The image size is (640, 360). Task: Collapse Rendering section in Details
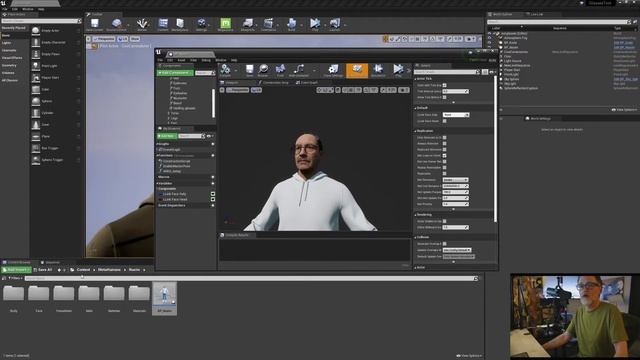[x=416, y=215]
